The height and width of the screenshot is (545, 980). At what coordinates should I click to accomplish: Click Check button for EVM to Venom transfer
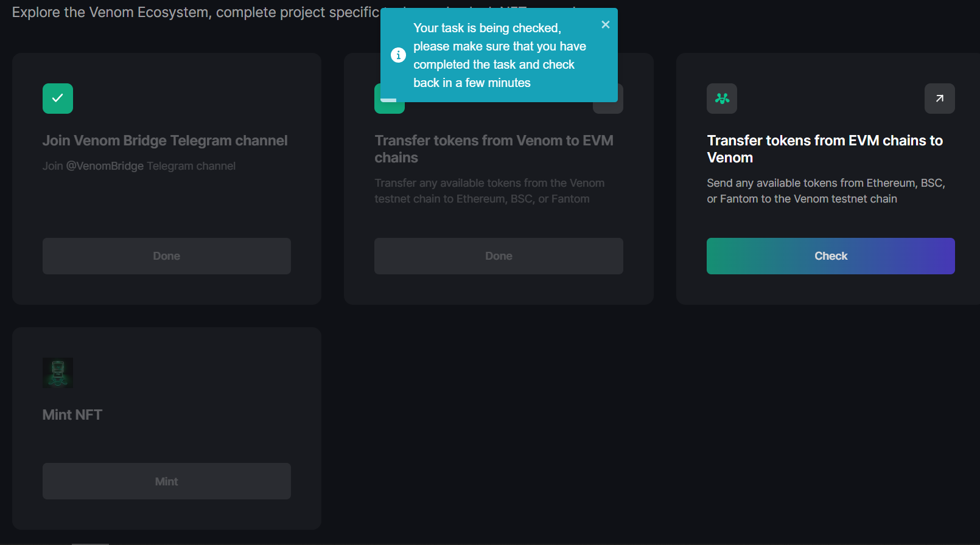coord(831,256)
